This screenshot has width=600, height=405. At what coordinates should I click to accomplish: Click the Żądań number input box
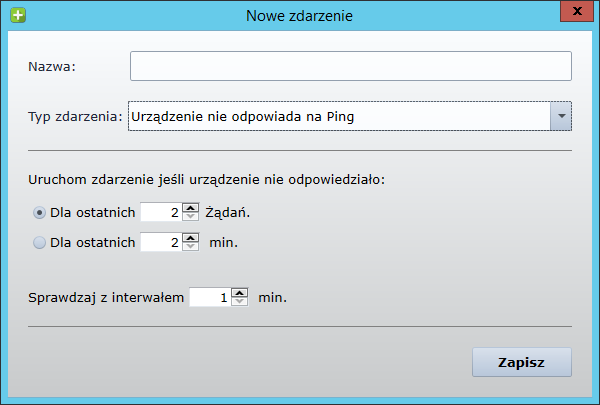click(161, 212)
